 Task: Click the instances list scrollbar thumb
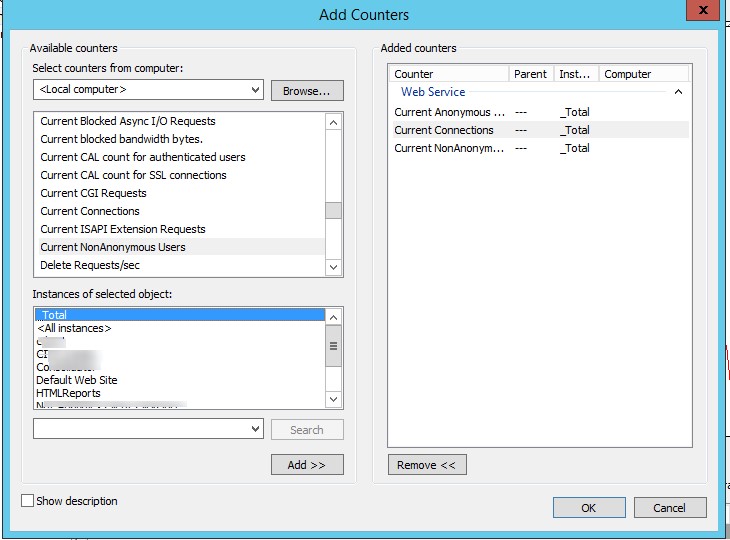(x=333, y=346)
